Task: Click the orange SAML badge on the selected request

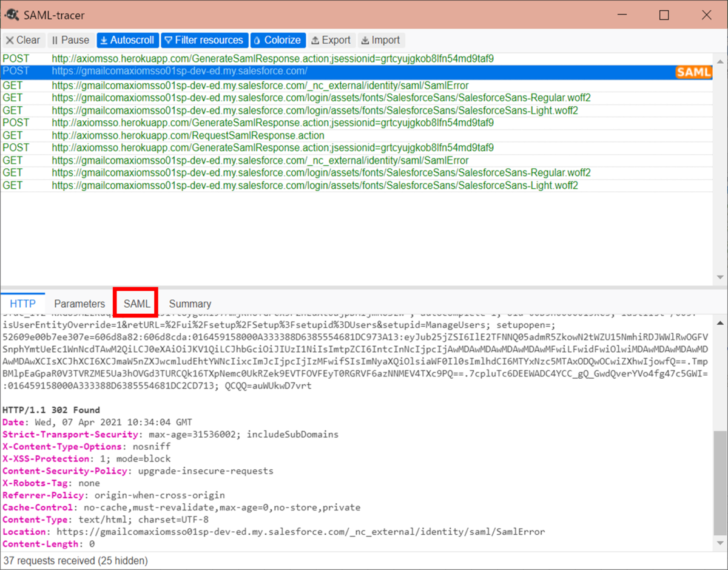Action: [693, 73]
